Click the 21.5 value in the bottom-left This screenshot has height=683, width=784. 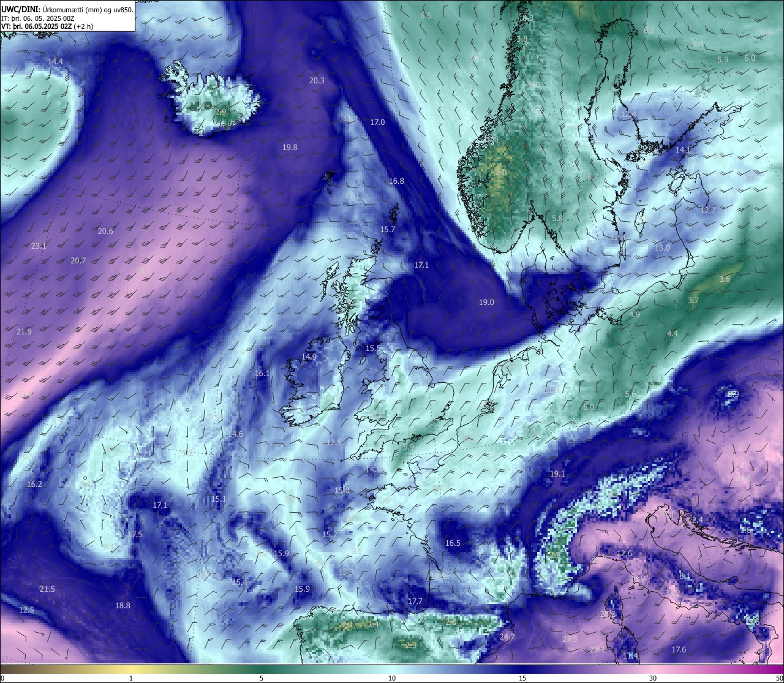coord(47,589)
